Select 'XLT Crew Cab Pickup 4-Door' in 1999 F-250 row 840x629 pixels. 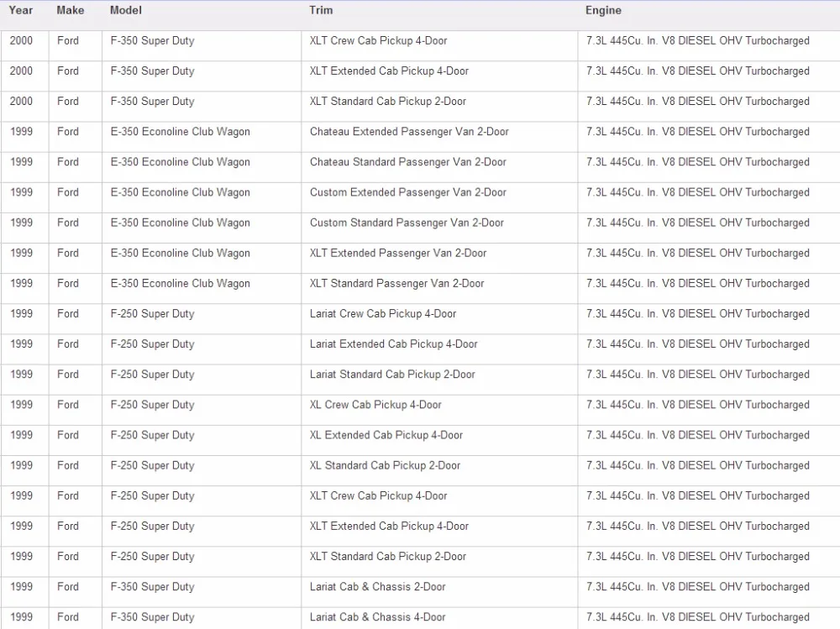pos(378,496)
